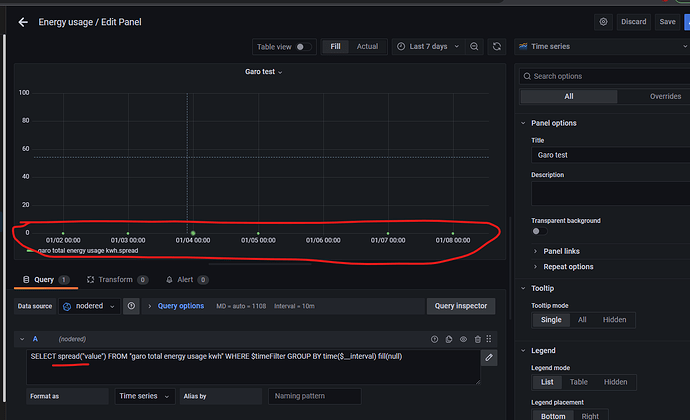
Task: Edit the panel Title field
Action: click(x=612, y=155)
